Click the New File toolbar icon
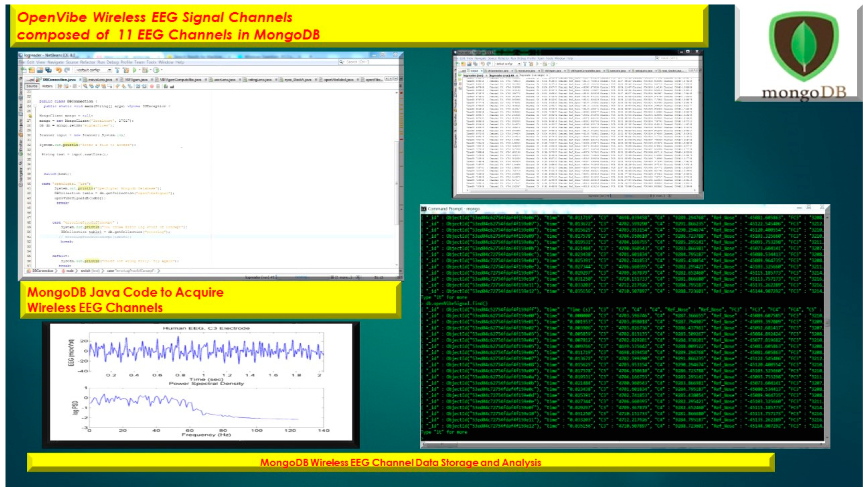 [24, 70]
